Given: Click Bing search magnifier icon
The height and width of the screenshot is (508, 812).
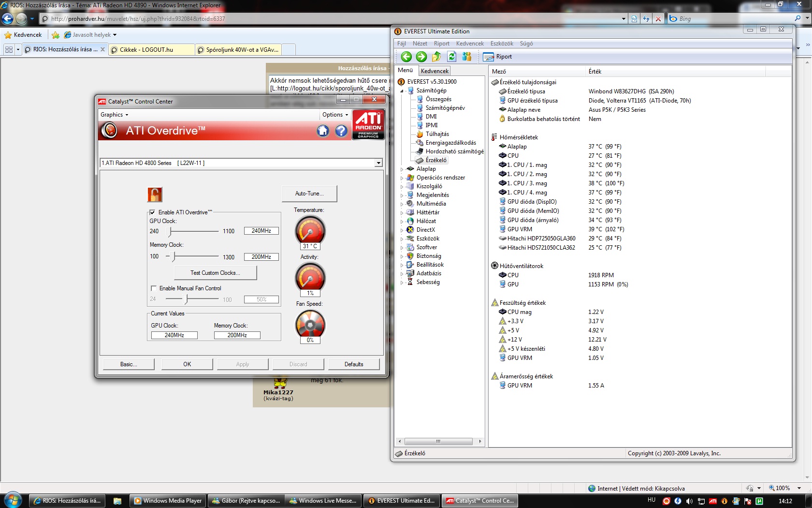Looking at the screenshot, I should (797, 18).
